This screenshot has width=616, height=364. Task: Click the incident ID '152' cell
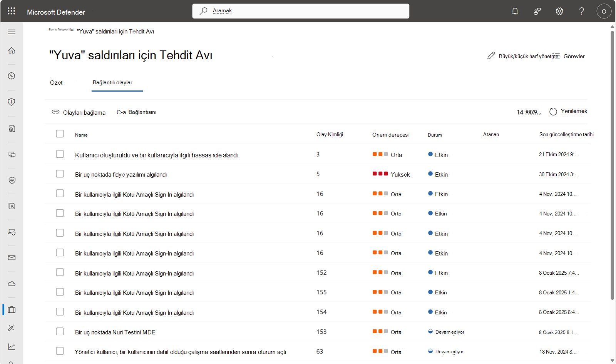pyautogui.click(x=321, y=273)
